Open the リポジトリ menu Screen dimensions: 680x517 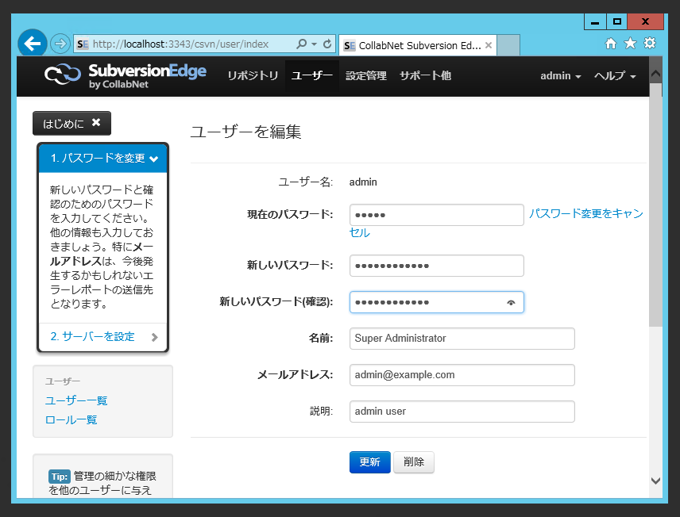coord(253,75)
